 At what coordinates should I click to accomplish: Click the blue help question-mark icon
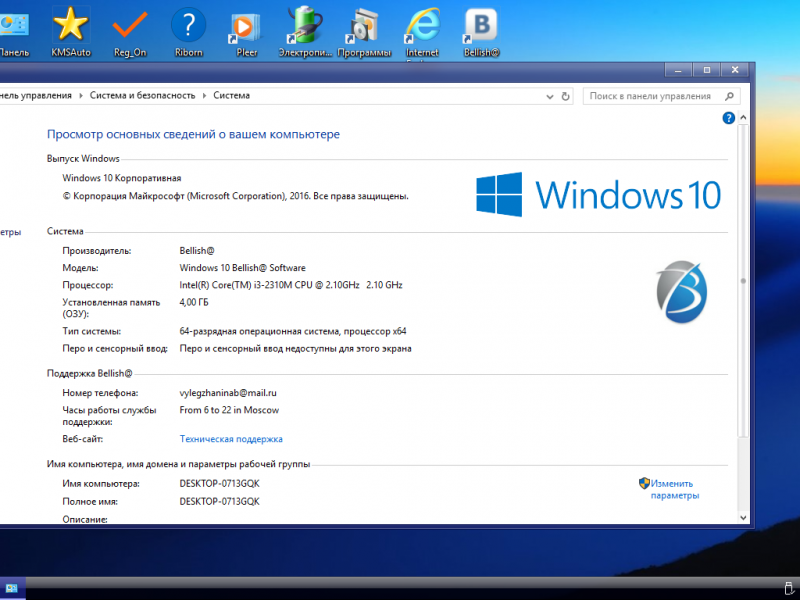tap(729, 118)
